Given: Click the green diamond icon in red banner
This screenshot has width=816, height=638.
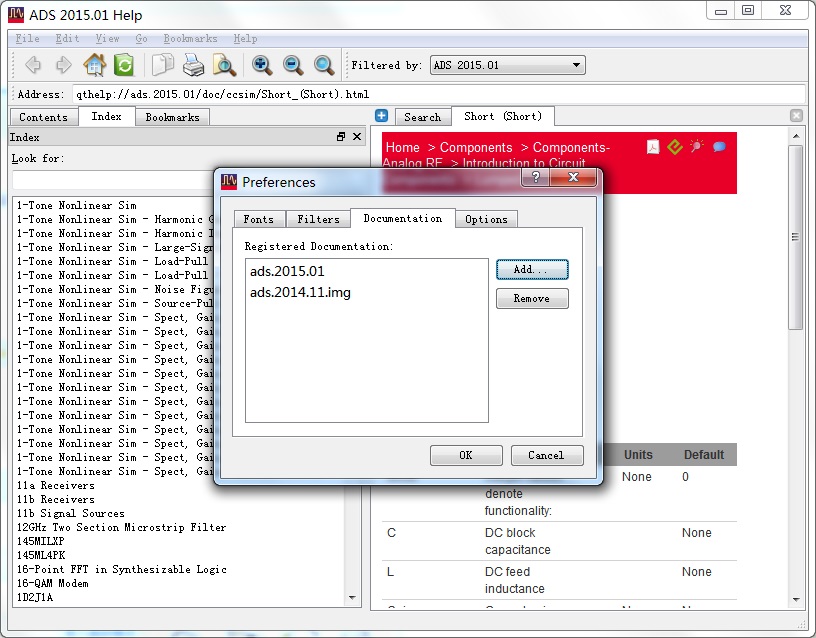Looking at the screenshot, I should pyautogui.click(x=675, y=147).
